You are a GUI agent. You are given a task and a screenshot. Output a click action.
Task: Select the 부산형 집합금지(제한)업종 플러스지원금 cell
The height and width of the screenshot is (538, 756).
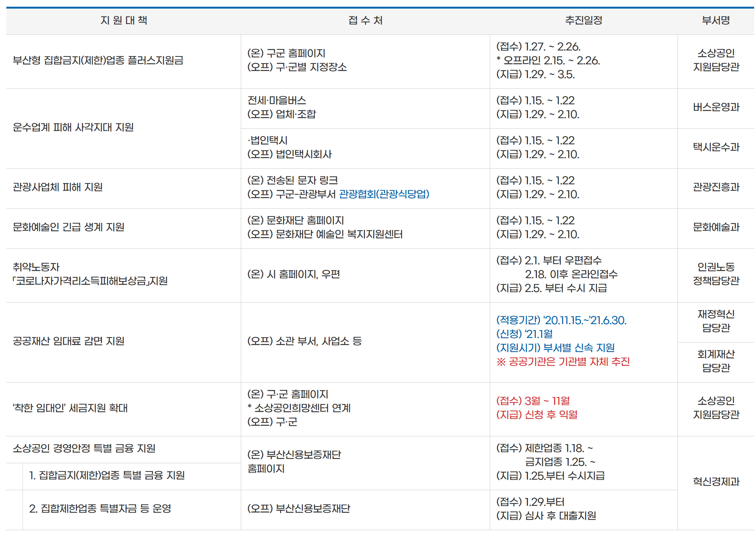point(98,61)
